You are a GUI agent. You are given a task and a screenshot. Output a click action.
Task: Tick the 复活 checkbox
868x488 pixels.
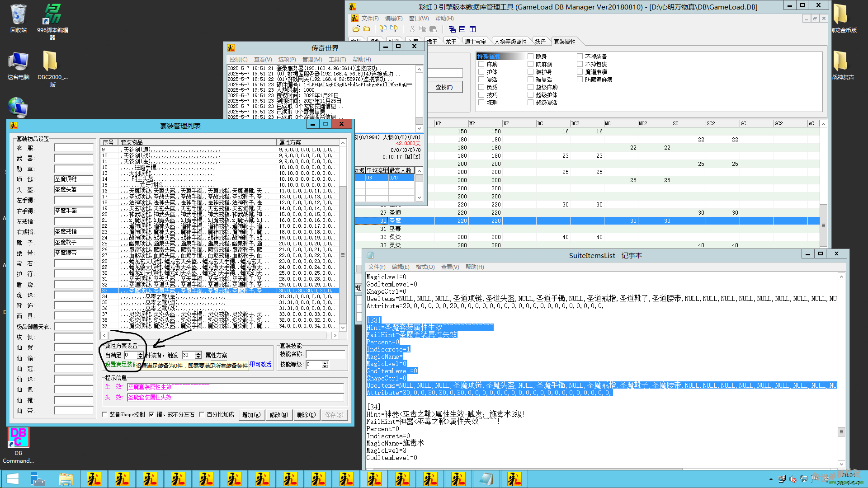coord(481,80)
